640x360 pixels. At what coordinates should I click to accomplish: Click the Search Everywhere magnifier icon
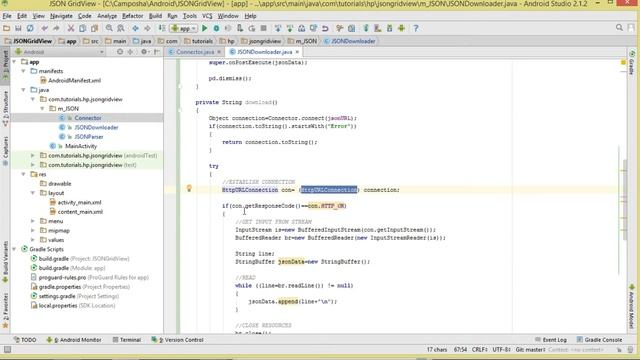point(619,28)
